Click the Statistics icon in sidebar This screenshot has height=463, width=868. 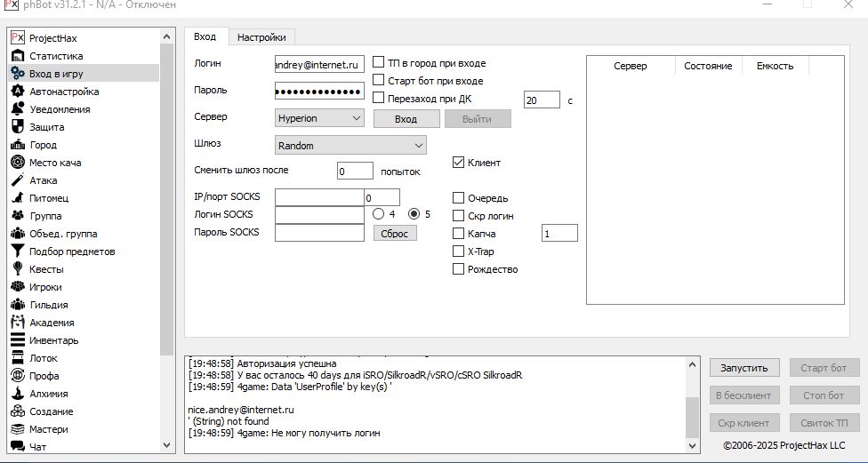point(17,56)
